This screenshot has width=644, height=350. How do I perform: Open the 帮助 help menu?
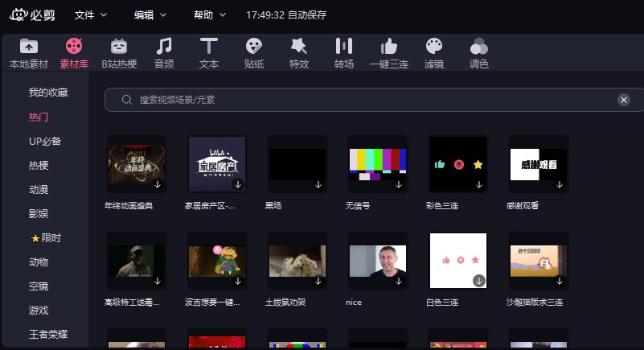[210, 15]
